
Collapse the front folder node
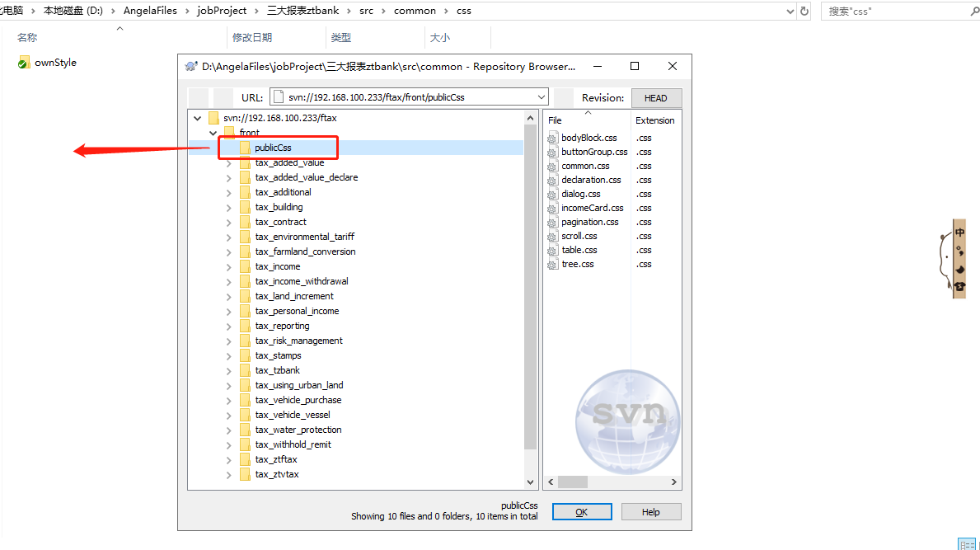tap(213, 132)
